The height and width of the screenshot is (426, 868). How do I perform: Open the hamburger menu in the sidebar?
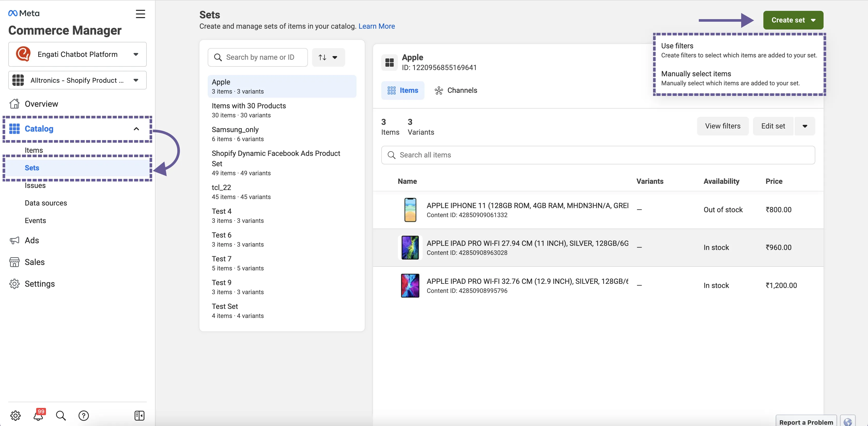click(140, 14)
